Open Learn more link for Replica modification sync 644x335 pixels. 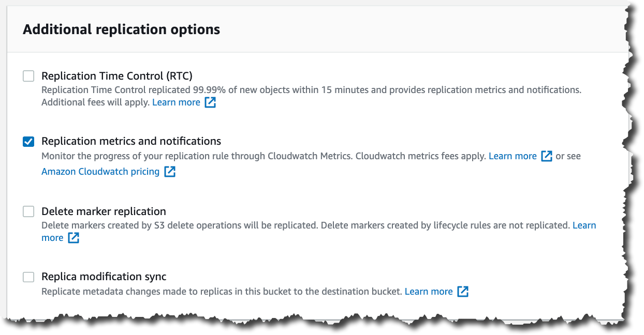(x=429, y=292)
